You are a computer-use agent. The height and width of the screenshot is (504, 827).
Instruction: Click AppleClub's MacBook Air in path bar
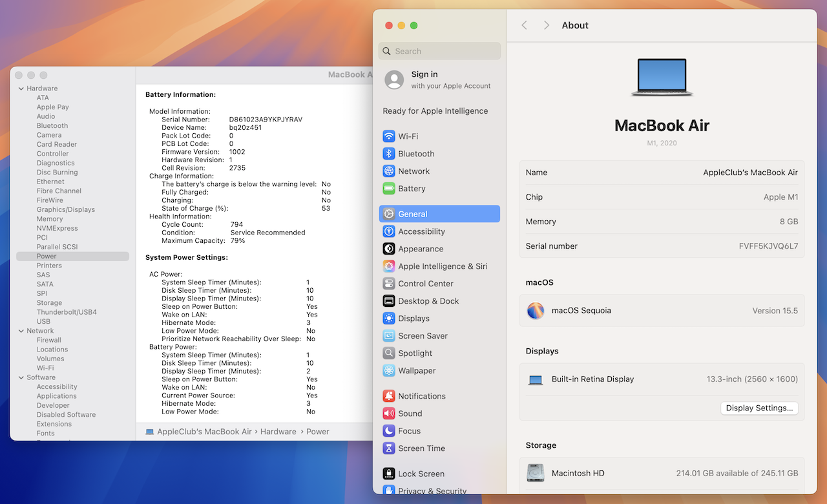point(204,432)
